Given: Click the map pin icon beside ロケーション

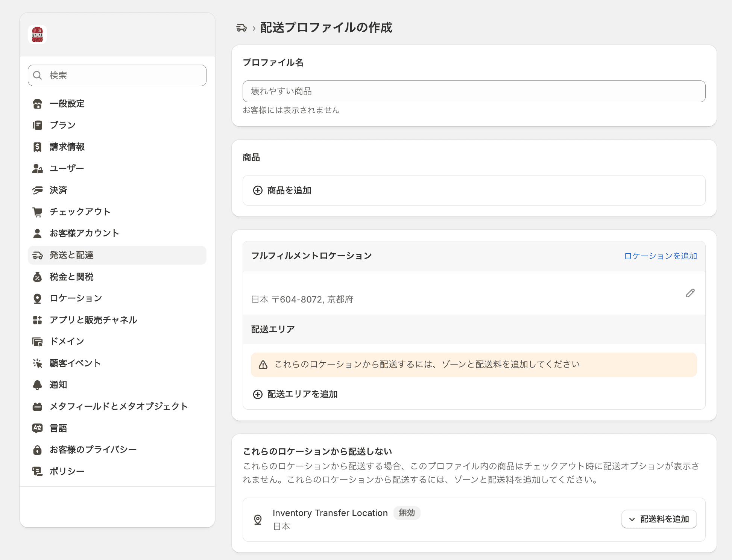Looking at the screenshot, I should [x=38, y=298].
